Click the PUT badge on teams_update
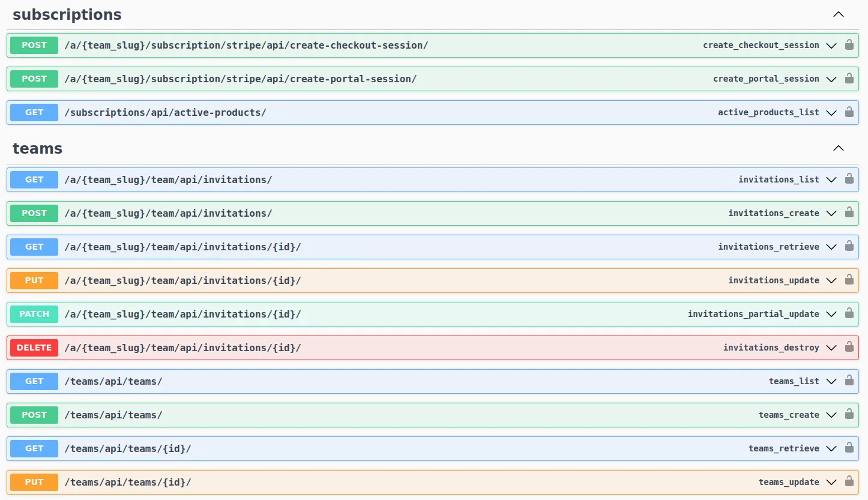The image size is (868, 500). point(34,481)
